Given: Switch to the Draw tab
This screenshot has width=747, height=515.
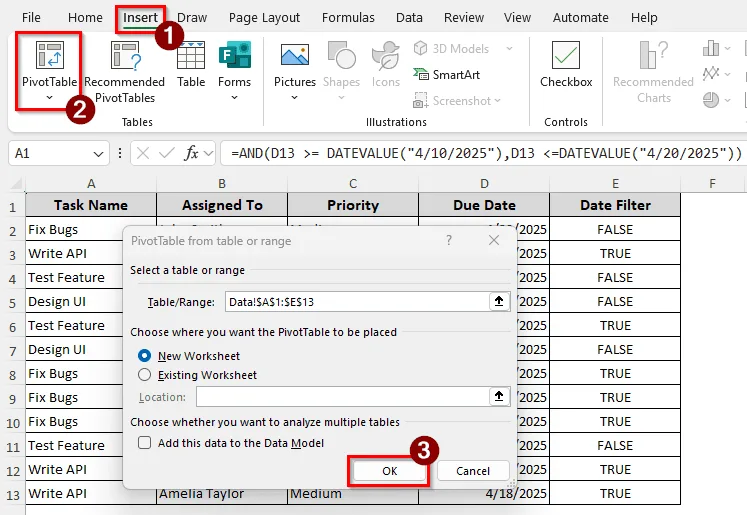Looking at the screenshot, I should coord(192,18).
